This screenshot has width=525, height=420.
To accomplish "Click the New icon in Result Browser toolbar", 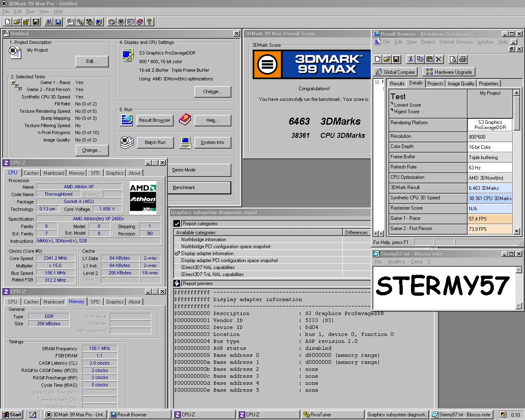I will [378, 59].
